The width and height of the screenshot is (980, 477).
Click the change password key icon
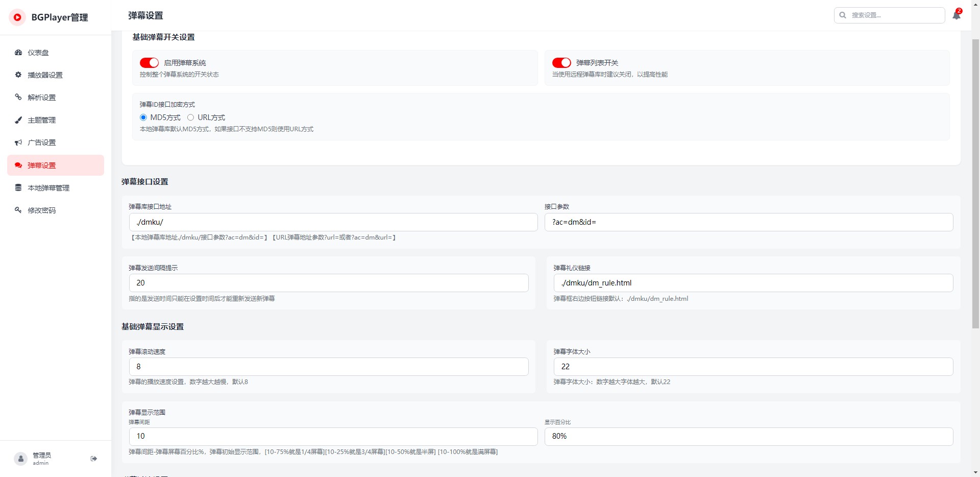pos(18,210)
